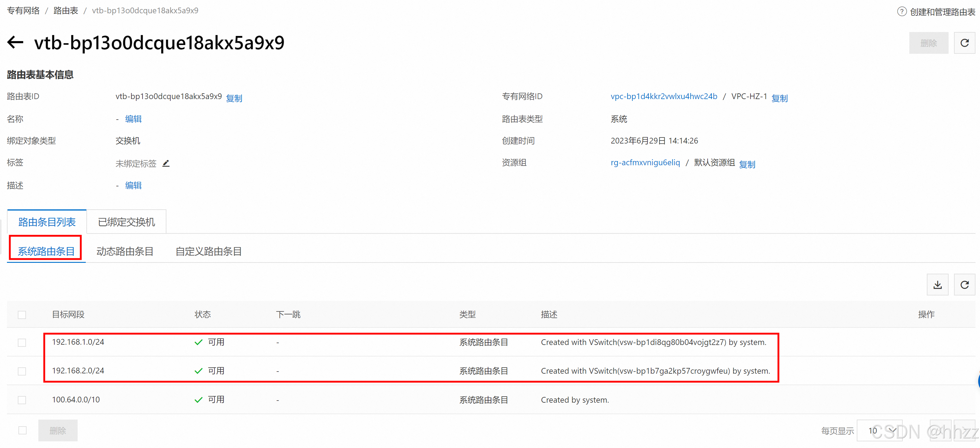Check the 192.168.1.0/24 route row
This screenshot has height=448, width=980.
22,343
